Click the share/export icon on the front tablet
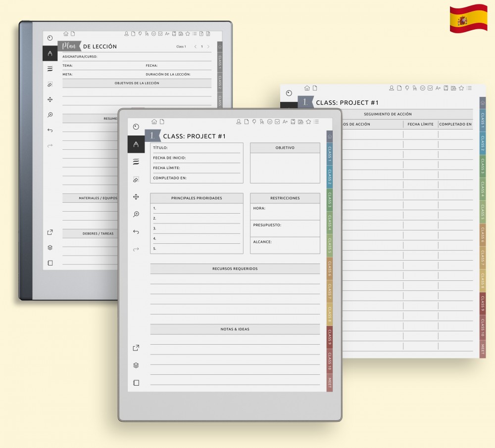495x448 pixels. tap(136, 348)
